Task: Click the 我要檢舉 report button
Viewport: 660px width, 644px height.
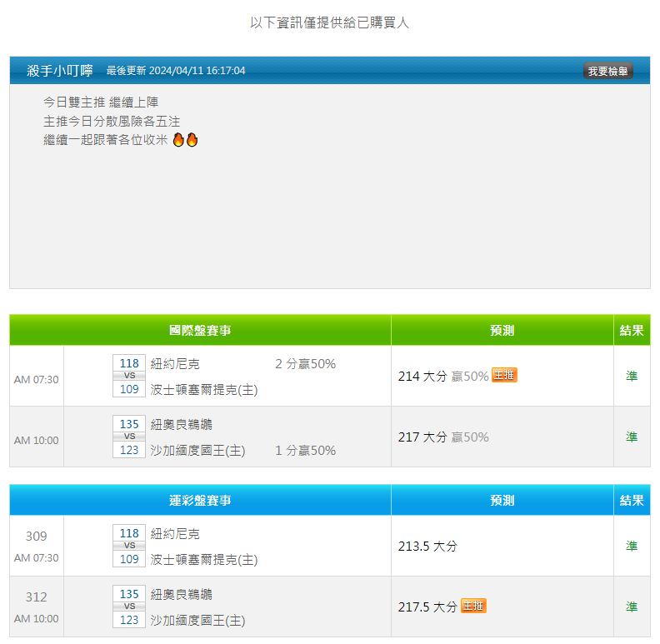Action: coord(607,71)
